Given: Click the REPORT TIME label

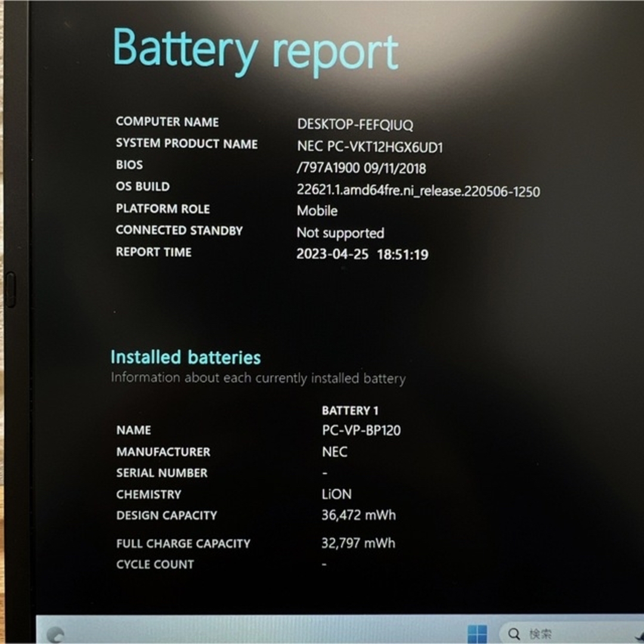Looking at the screenshot, I should tap(154, 252).
